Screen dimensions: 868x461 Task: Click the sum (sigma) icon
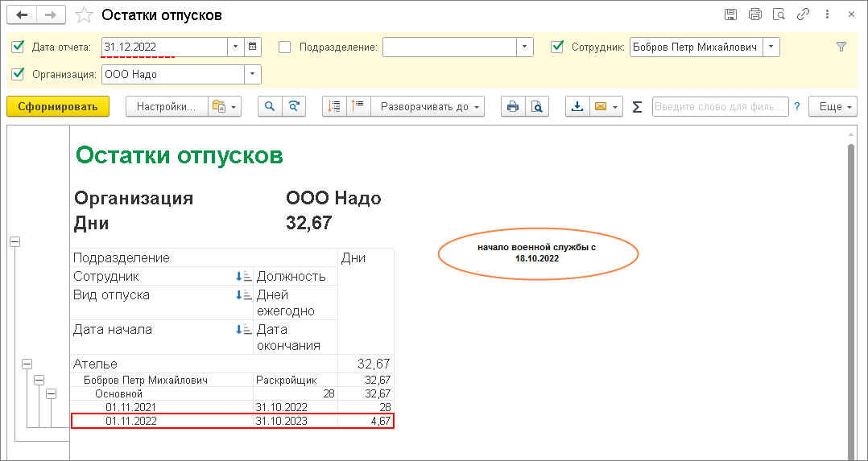(637, 107)
